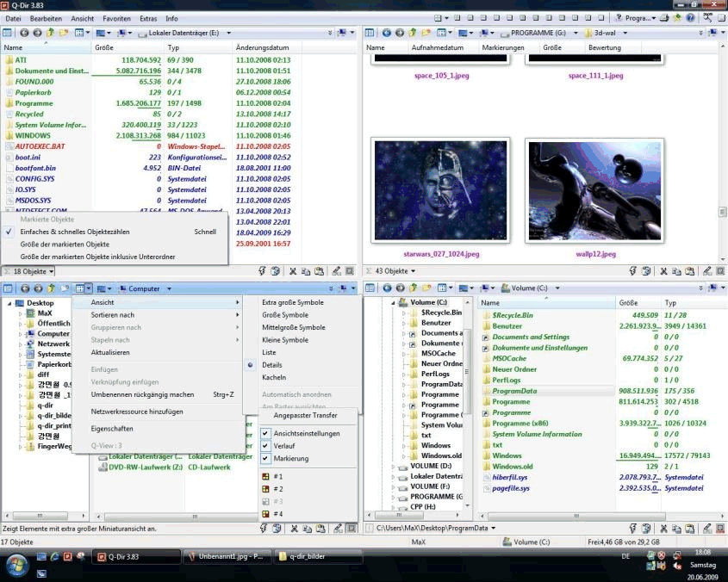Select color layout #1 swatch

pyautogui.click(x=265, y=476)
